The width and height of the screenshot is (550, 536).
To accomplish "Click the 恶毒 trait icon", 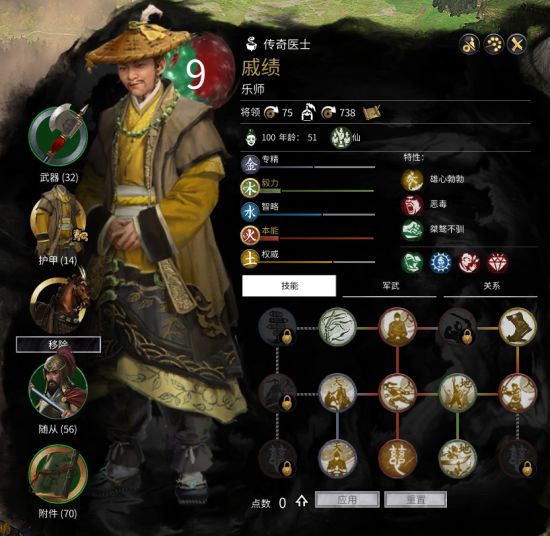I will coord(412,205).
